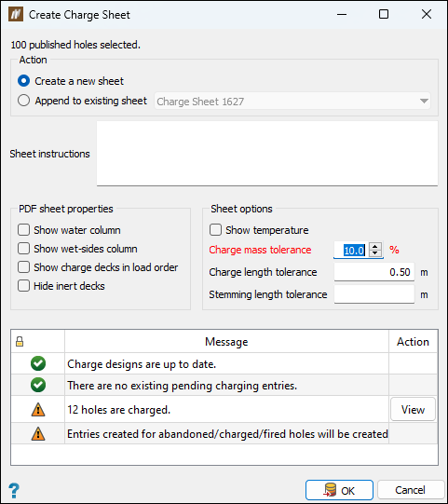Click green check icon for charge designs message

[38, 363]
